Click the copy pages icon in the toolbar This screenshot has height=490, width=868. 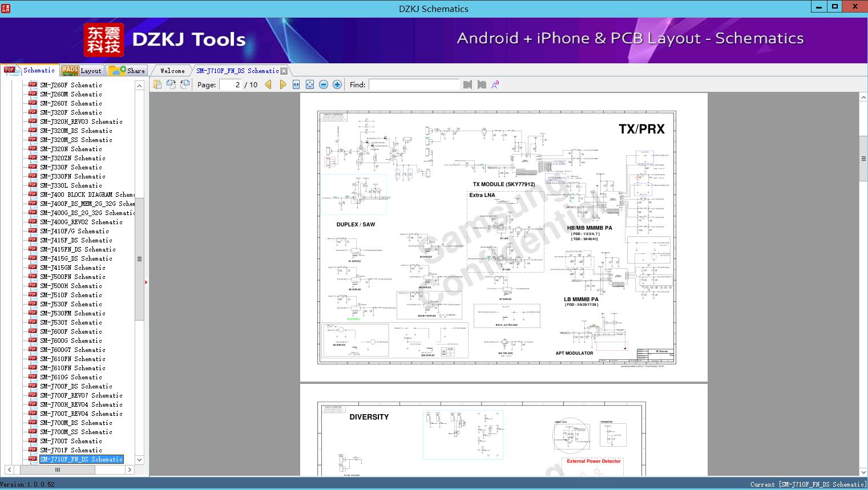click(158, 84)
